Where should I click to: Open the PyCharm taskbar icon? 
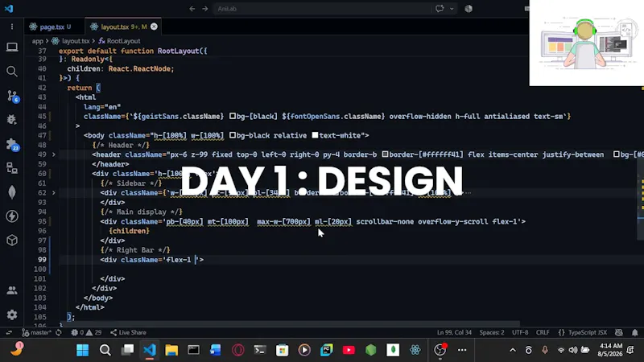pos(327,350)
